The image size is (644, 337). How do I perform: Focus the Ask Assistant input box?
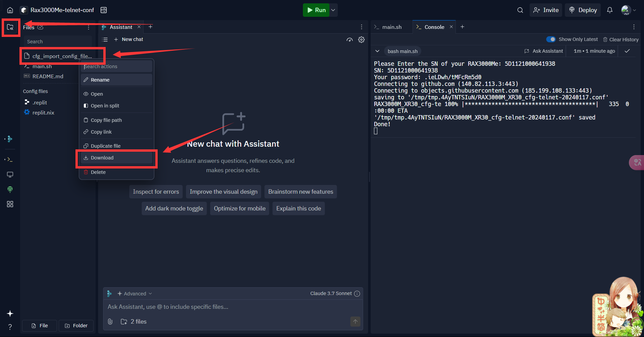[x=233, y=307]
